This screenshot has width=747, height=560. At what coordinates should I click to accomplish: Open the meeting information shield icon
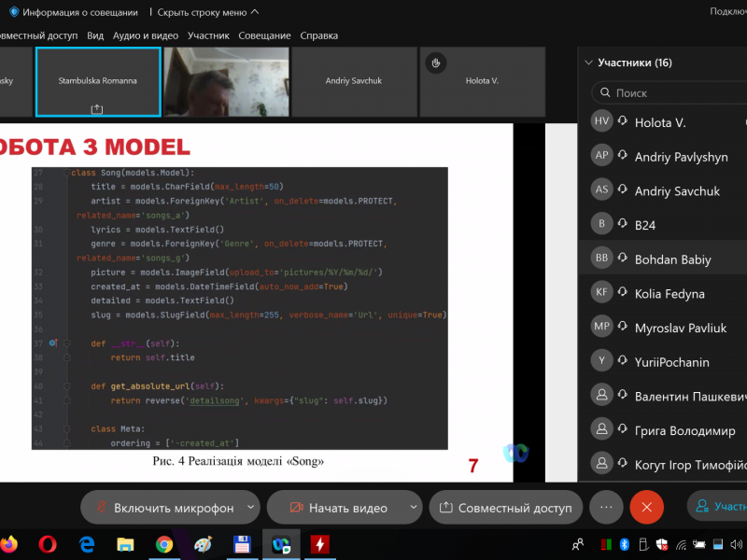pos(14,12)
